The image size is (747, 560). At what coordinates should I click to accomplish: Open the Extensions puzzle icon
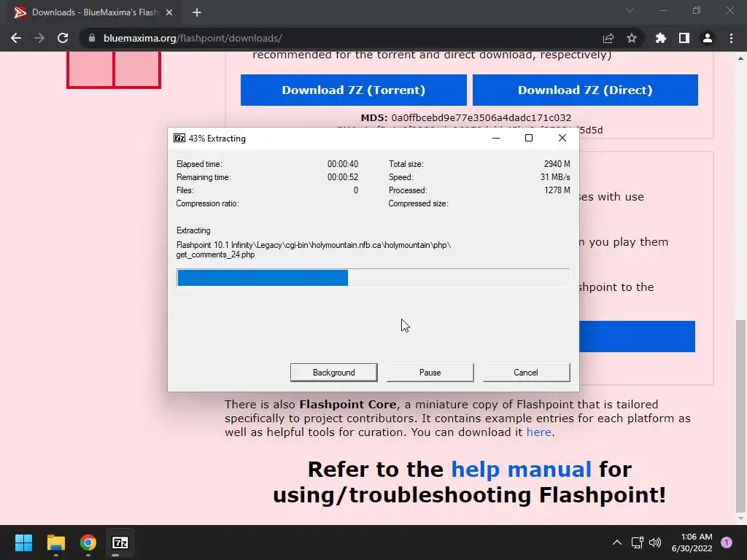click(x=661, y=38)
